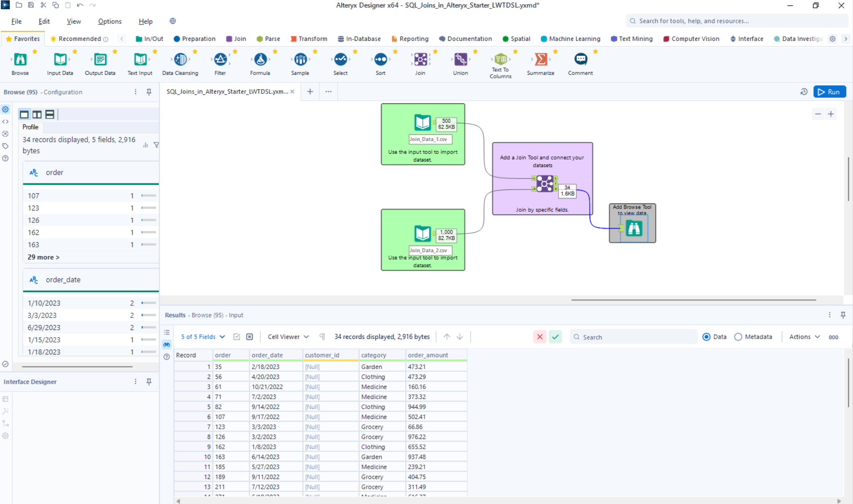Select the Metadata radio button
This screenshot has width=853, height=504.
(x=738, y=337)
